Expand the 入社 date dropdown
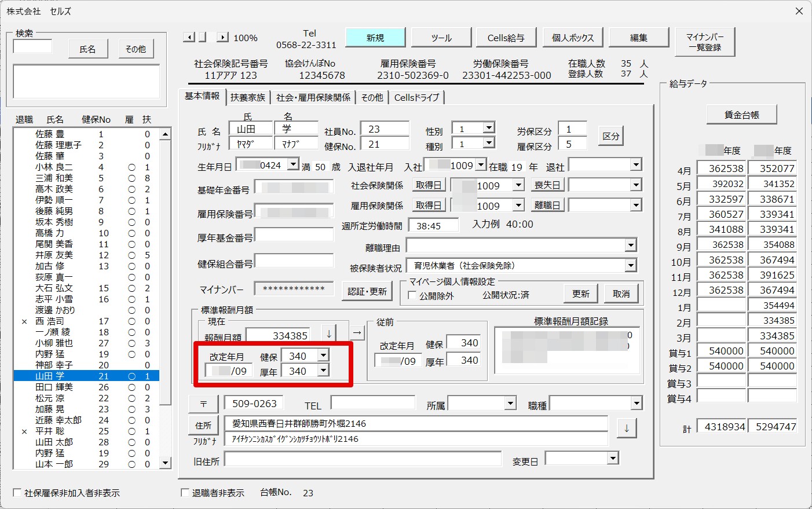The image size is (812, 509). pyautogui.click(x=481, y=165)
